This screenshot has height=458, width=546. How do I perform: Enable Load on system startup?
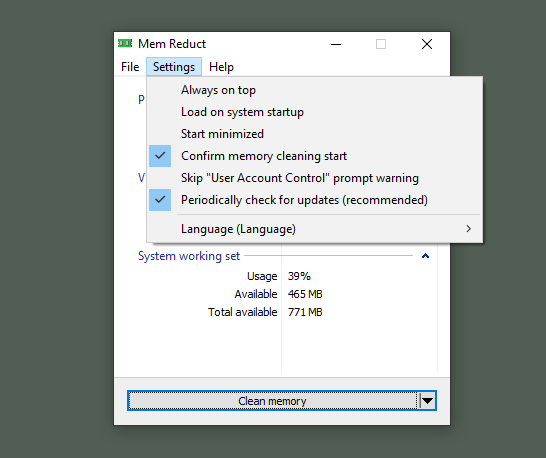(x=314, y=112)
